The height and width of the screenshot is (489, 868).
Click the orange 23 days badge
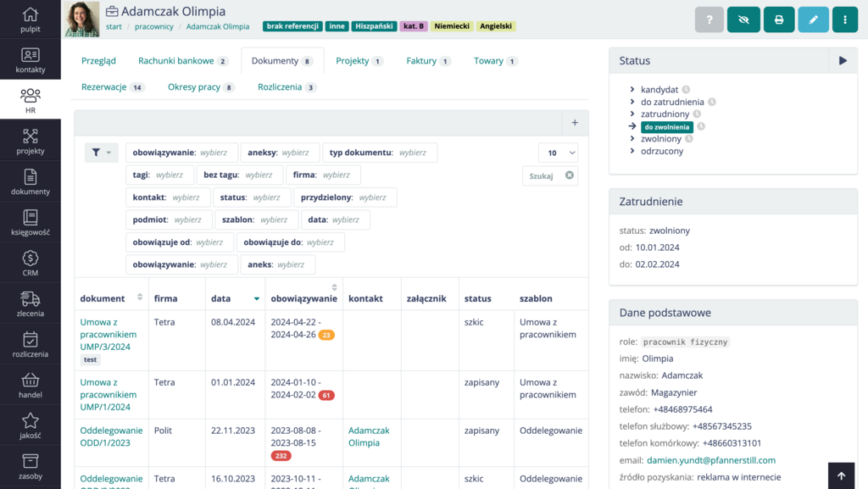(326, 335)
